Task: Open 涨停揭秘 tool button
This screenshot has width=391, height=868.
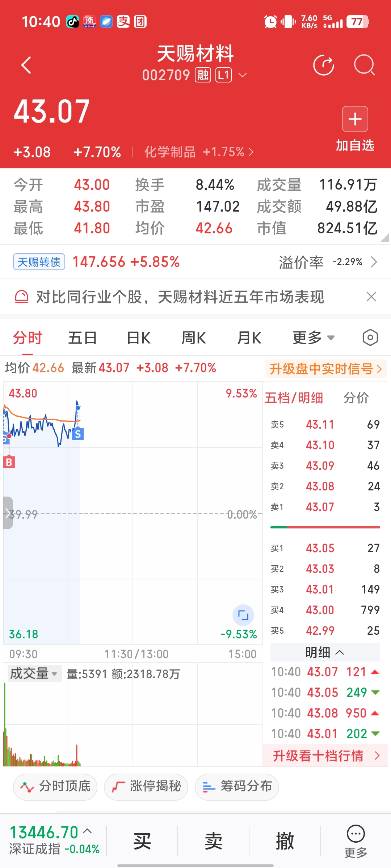Action: [x=146, y=786]
